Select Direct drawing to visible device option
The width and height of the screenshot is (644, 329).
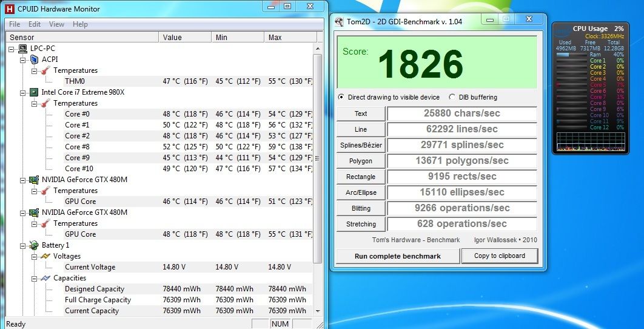point(341,98)
